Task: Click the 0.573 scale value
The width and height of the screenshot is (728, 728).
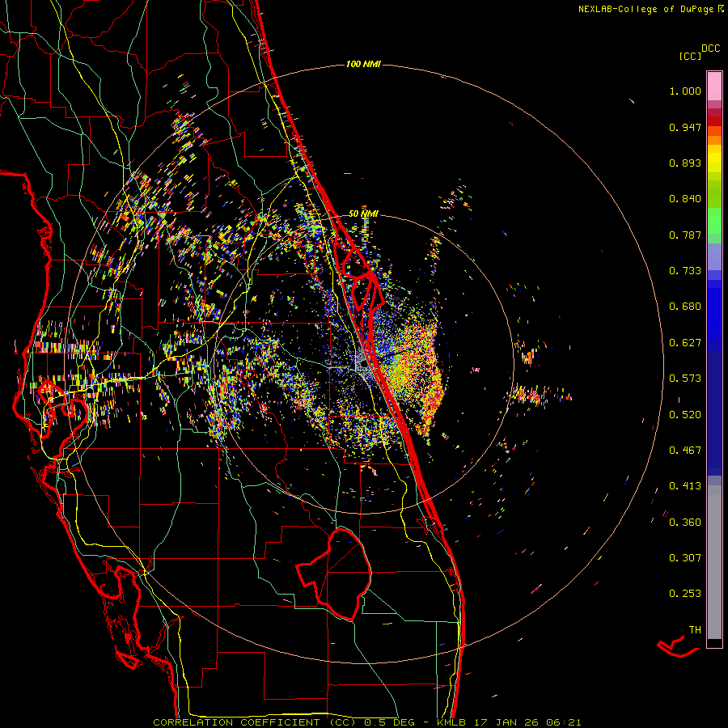Action: point(685,379)
